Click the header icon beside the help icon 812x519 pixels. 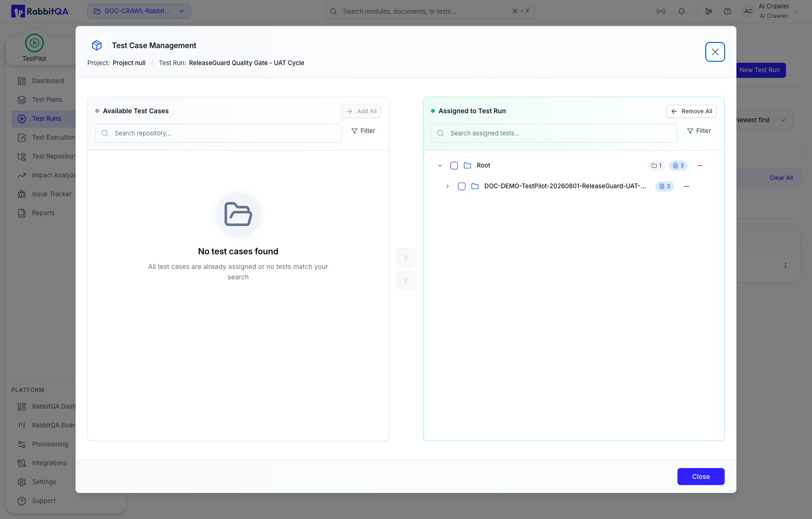click(709, 11)
